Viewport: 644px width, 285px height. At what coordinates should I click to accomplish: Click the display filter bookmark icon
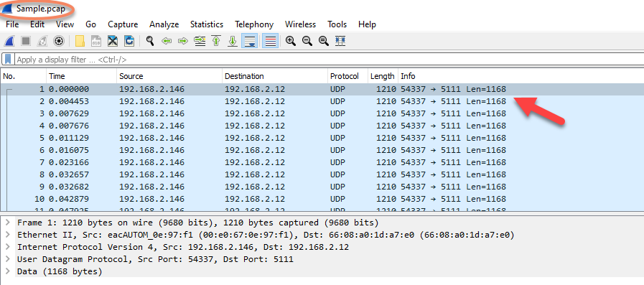click(8, 60)
